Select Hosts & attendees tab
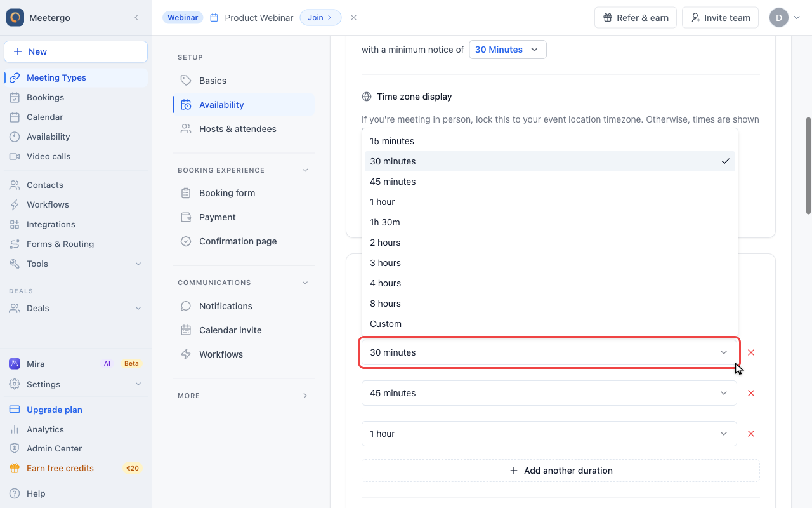812x508 pixels. (x=244, y=129)
